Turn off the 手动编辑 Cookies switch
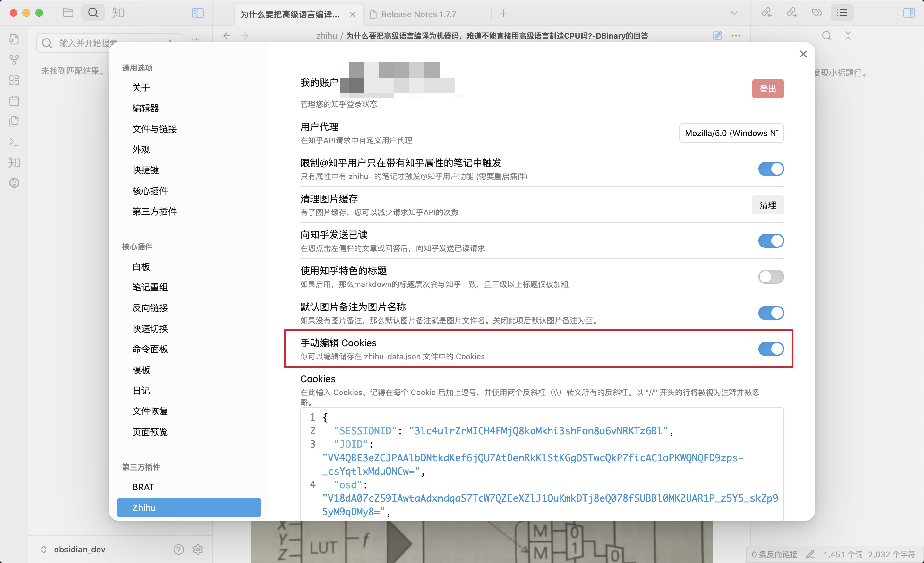Screen dimensions: 924x563 (771, 349)
